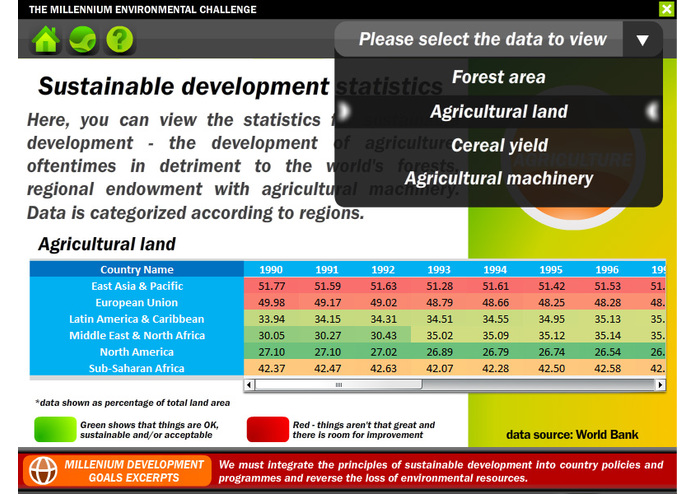The height and width of the screenshot is (494, 695).
Task: Click the green legend color swatch
Action: coord(55,429)
